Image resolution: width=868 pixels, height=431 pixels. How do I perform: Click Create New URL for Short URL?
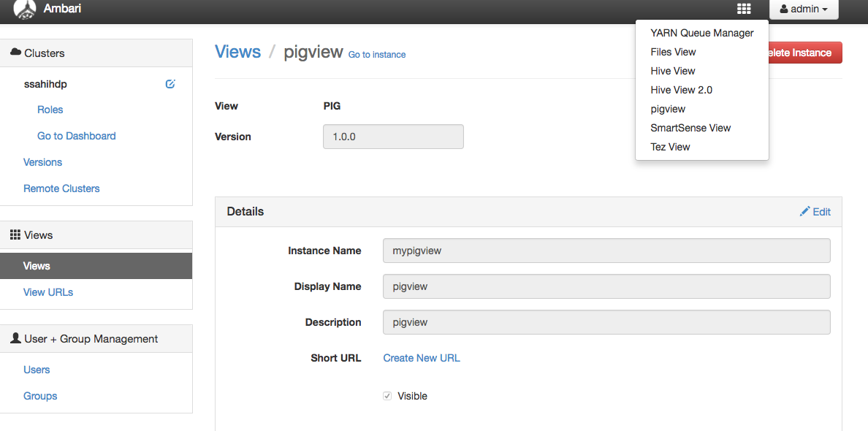click(421, 358)
